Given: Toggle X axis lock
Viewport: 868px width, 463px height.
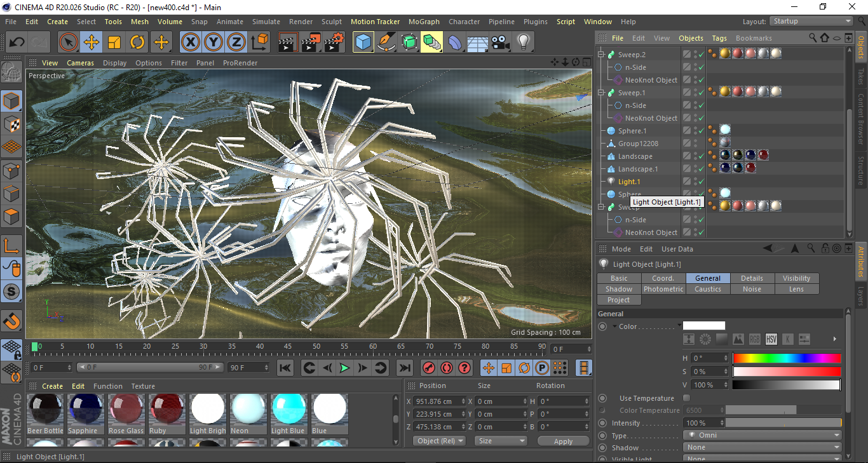Looking at the screenshot, I should click(190, 43).
